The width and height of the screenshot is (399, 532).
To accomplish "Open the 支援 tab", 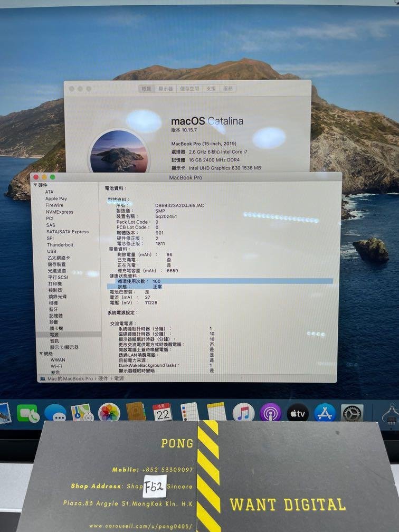I will 211,89.
